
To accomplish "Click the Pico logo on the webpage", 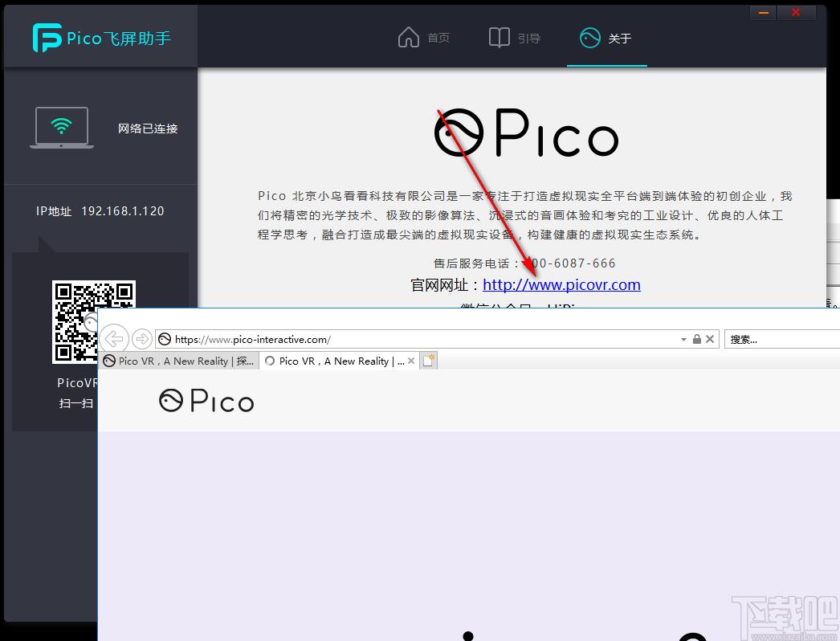I will (206, 399).
